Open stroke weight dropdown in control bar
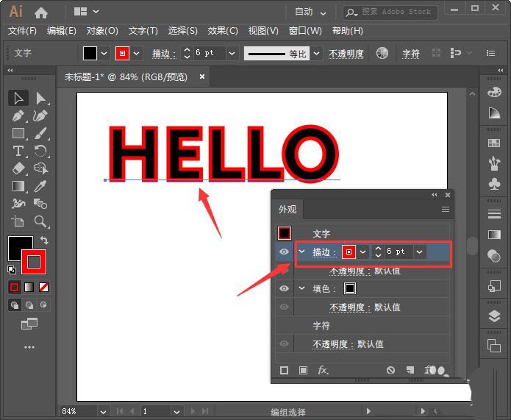 pos(232,53)
